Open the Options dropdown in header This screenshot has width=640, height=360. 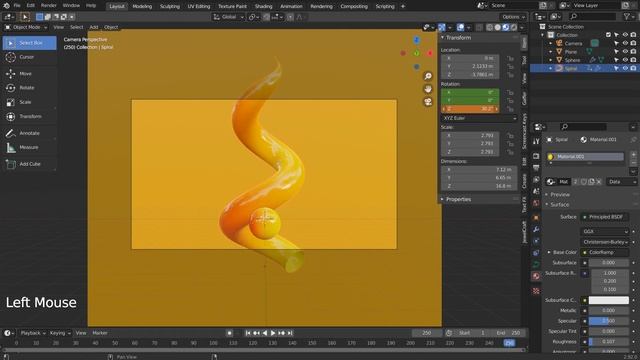click(513, 17)
